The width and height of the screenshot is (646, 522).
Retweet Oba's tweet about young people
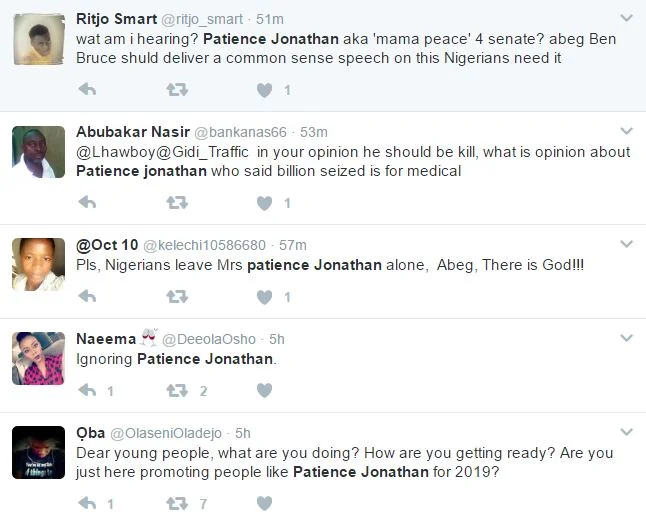176,503
